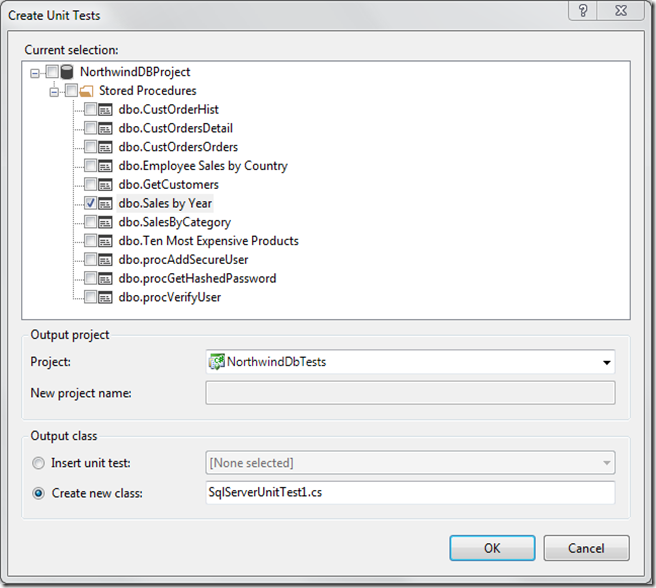Select the dbo.procVerifyUser checkbox
Image resolution: width=656 pixels, height=588 pixels.
[x=91, y=297]
